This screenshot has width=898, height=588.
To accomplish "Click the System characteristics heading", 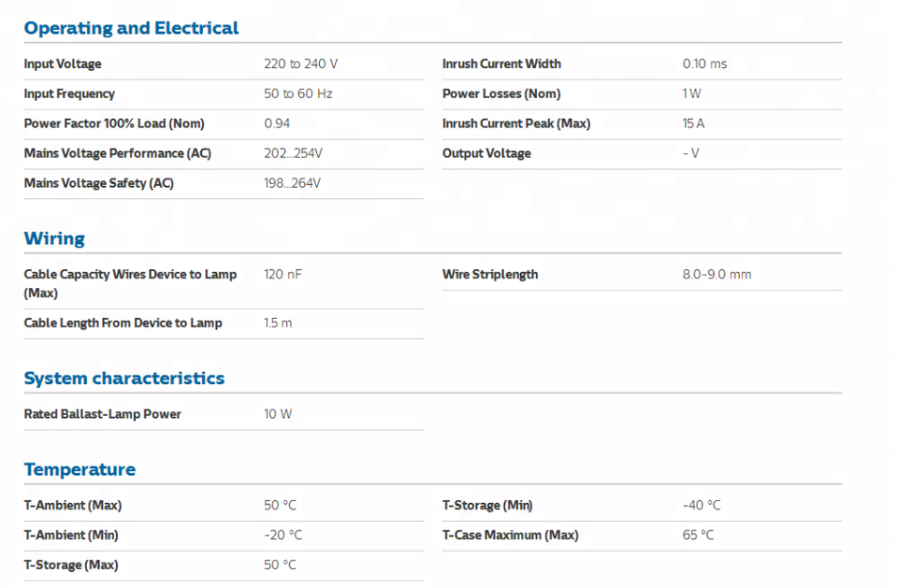I will click(x=123, y=379).
